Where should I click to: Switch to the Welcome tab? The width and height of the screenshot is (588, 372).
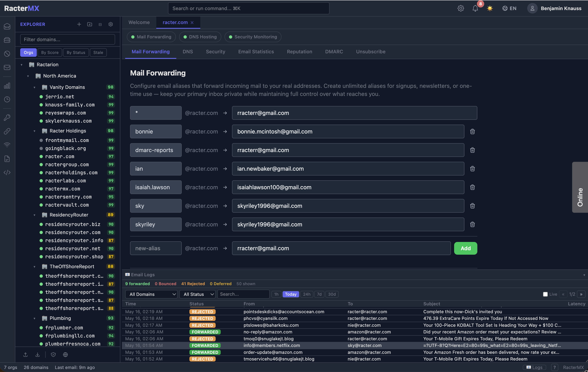tap(139, 22)
